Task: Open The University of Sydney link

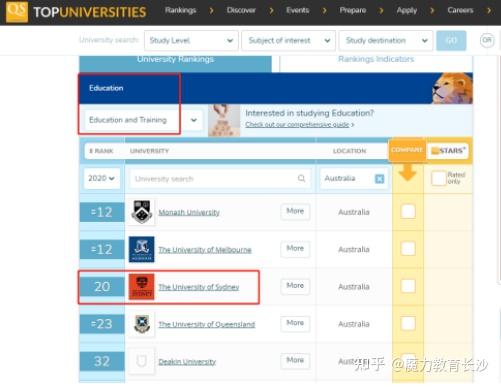Action: 199,287
